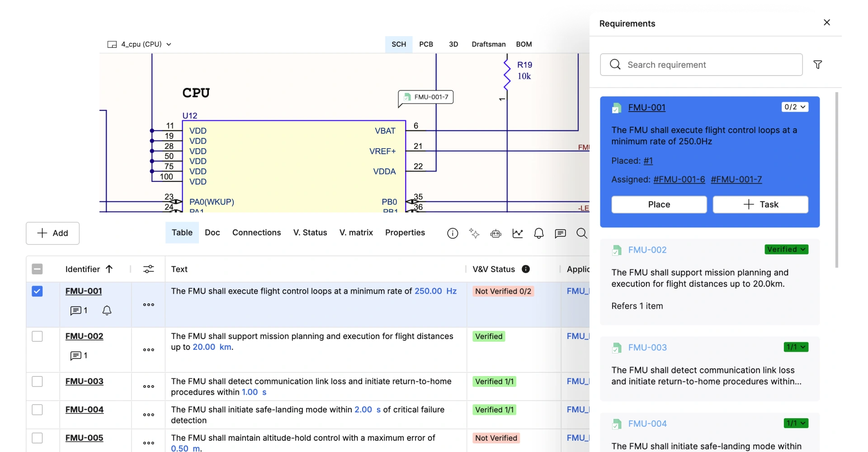The image size is (868, 452).
Task: Check the FMU-004 row checkbox
Action: (x=37, y=410)
